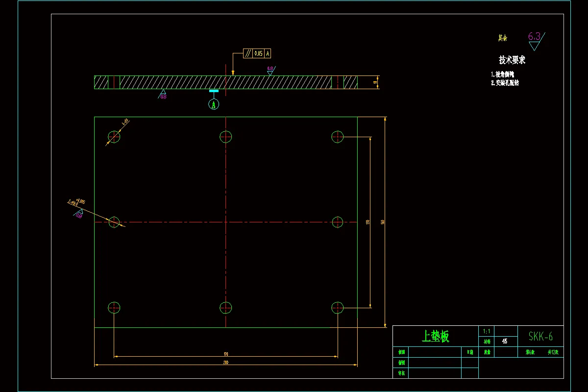588x392 pixels.
Task: Select the middle-left hole circle
Action: 114,222
